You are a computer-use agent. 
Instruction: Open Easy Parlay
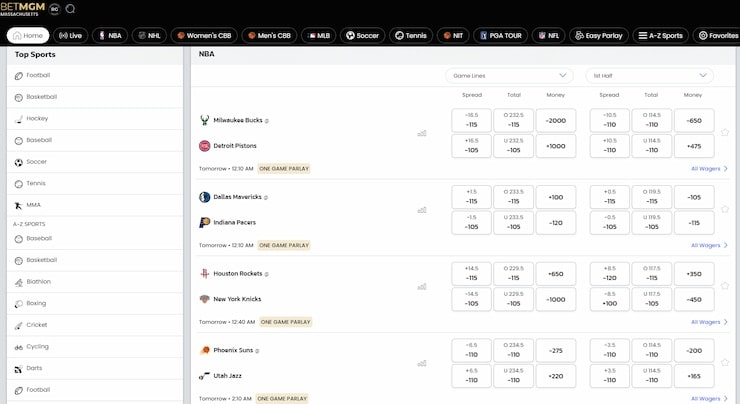599,35
